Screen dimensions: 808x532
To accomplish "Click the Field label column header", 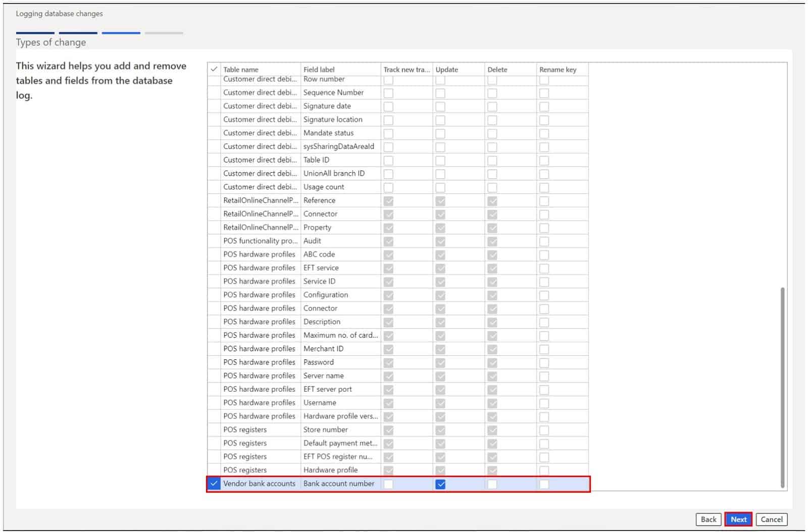I will pyautogui.click(x=318, y=69).
